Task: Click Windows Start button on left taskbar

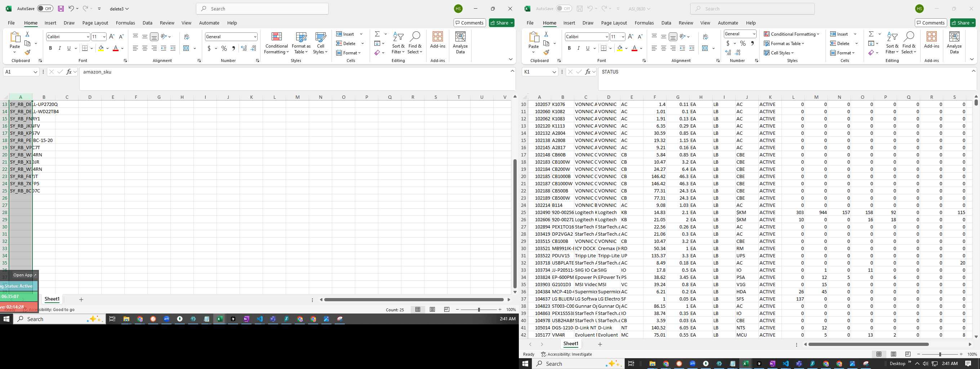Action: pyautogui.click(x=6, y=319)
